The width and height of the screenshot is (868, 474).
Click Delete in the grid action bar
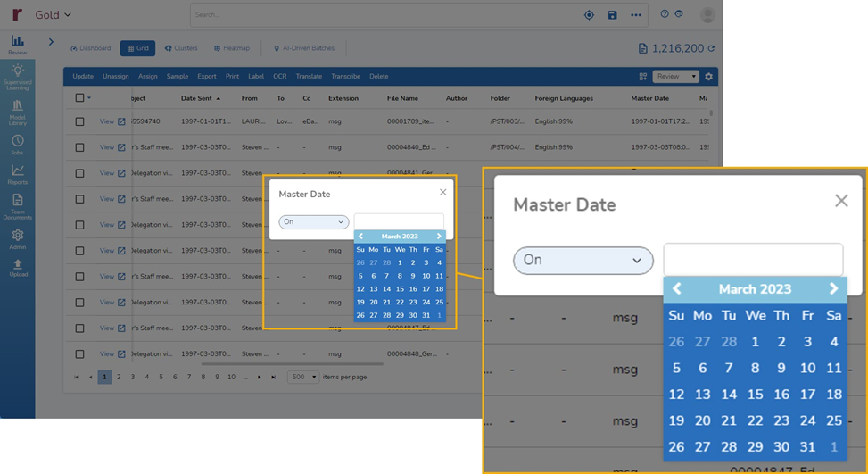click(379, 77)
